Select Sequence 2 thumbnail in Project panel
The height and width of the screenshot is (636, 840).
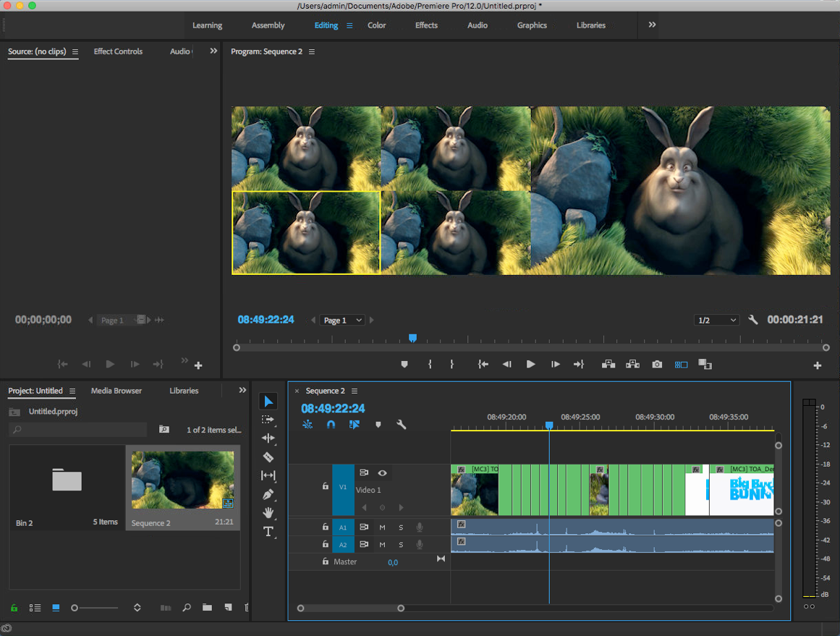click(x=182, y=480)
